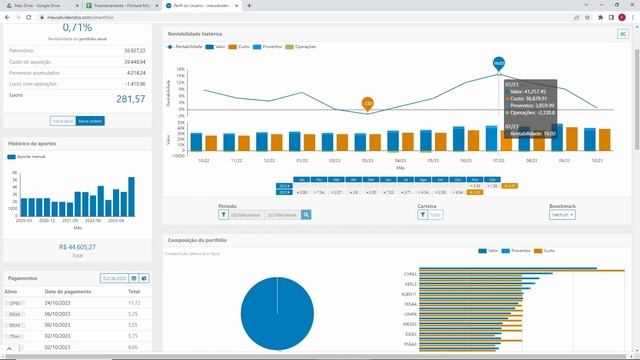The height and width of the screenshot is (360, 640).
Task: Click the Patrimônio value 36.927,23
Action: click(135, 51)
